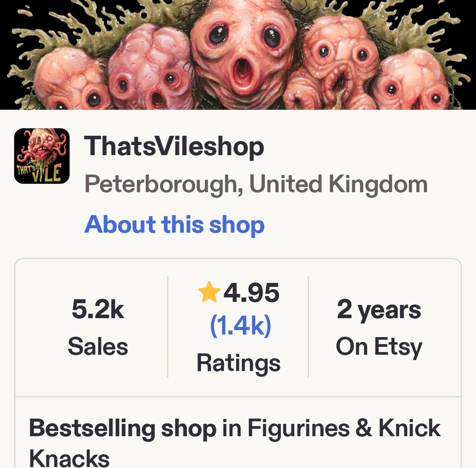Select the brain-like creature second from left

(150, 67)
